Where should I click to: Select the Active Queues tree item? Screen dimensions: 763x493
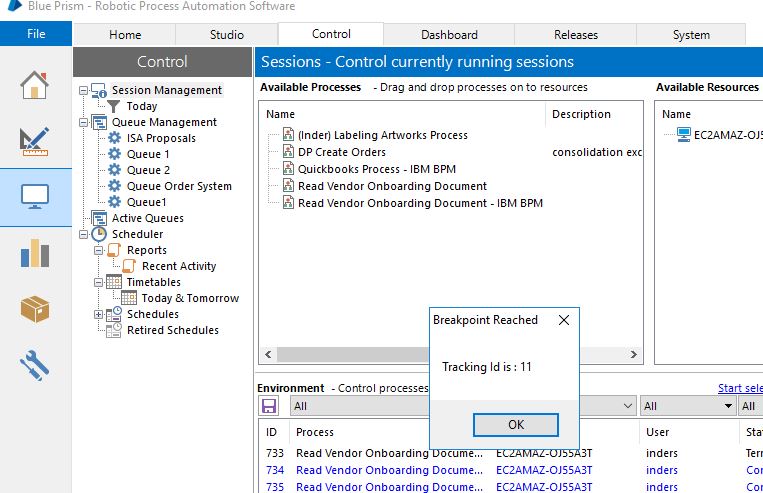coord(148,218)
